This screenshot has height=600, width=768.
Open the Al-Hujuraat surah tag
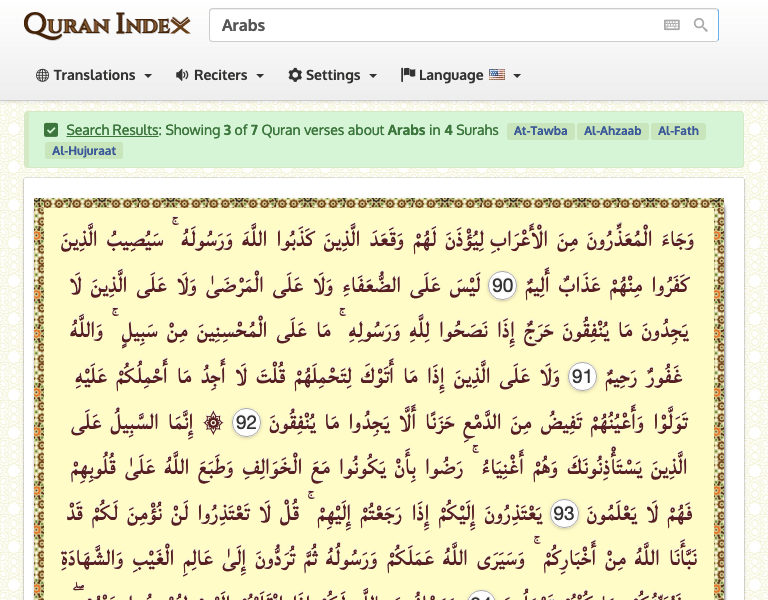coord(82,151)
